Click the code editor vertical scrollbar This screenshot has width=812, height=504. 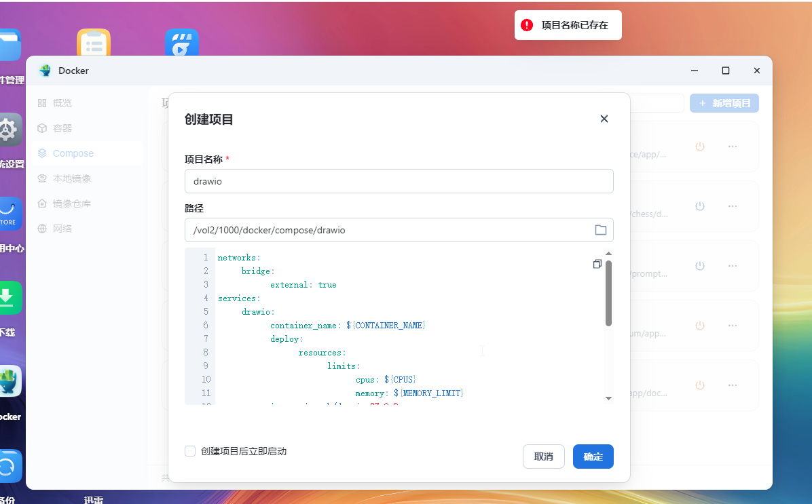[608, 293]
